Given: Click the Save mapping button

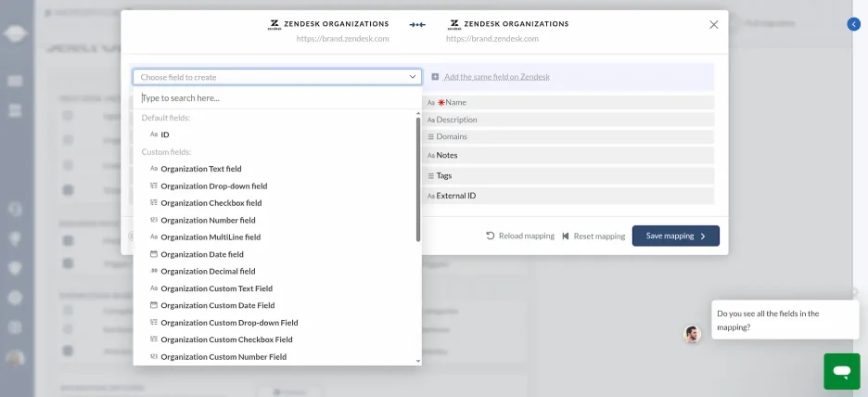Looking at the screenshot, I should click(676, 236).
